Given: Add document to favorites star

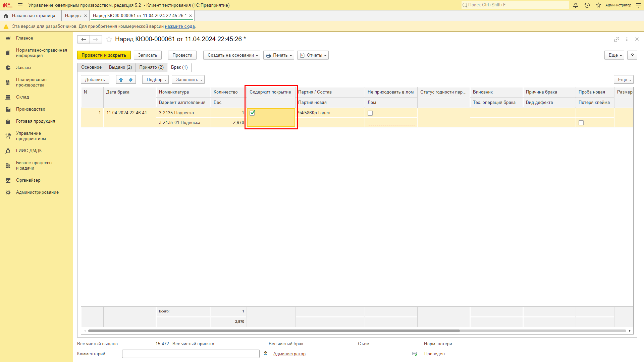Looking at the screenshot, I should [x=109, y=39].
